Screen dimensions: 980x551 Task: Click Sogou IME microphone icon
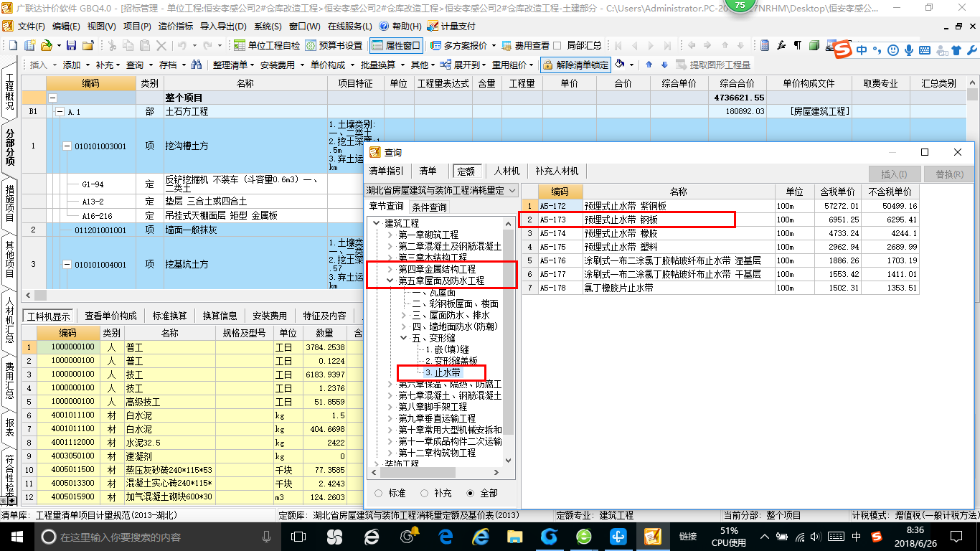click(909, 50)
